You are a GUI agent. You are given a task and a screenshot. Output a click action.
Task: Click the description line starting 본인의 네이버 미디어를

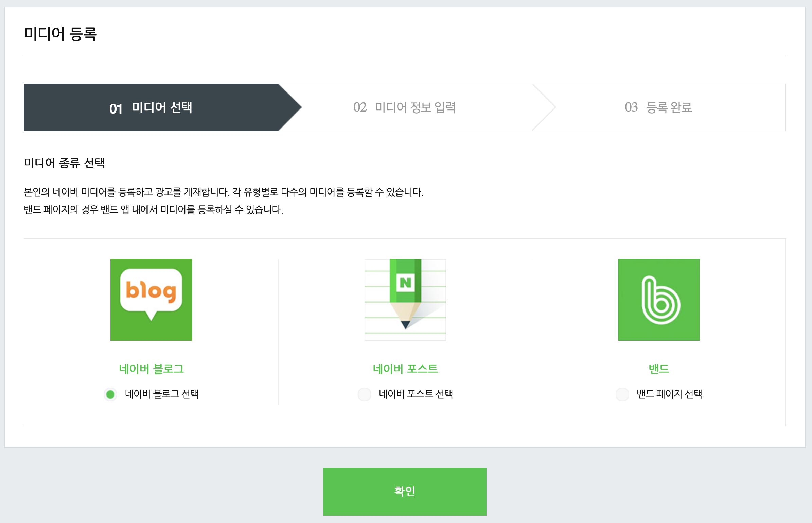(x=224, y=192)
